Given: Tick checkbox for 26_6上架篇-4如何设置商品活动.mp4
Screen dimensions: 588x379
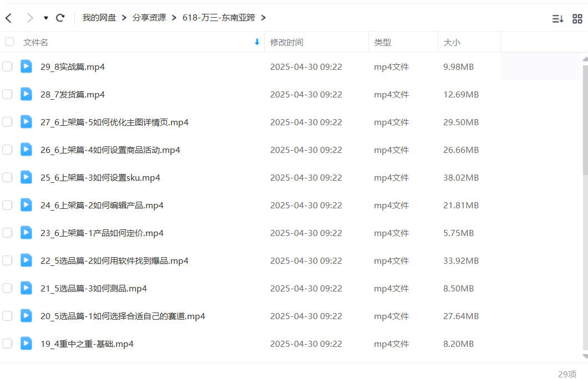Looking at the screenshot, I should point(7,150).
